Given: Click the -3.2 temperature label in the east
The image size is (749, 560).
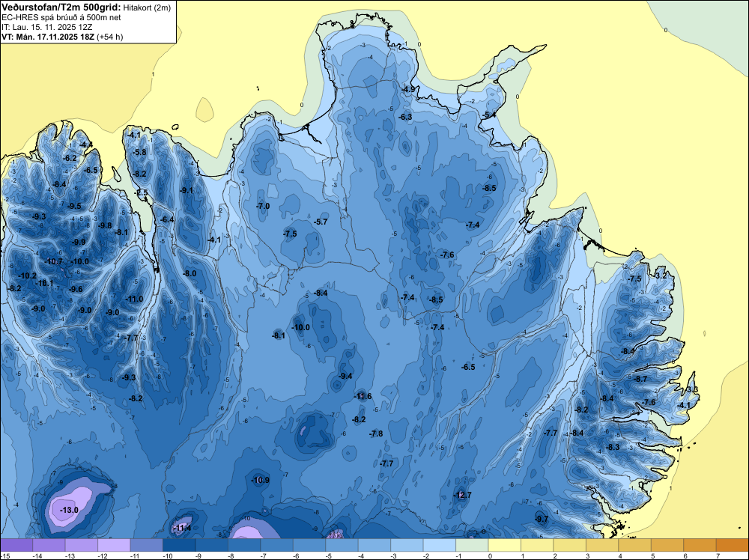Looking at the screenshot, I should point(661,276).
